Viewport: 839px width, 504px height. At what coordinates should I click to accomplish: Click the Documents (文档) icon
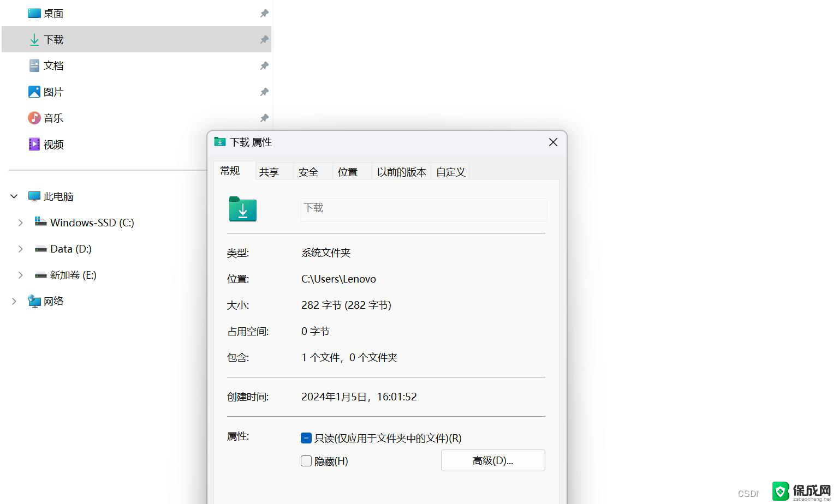(x=34, y=65)
